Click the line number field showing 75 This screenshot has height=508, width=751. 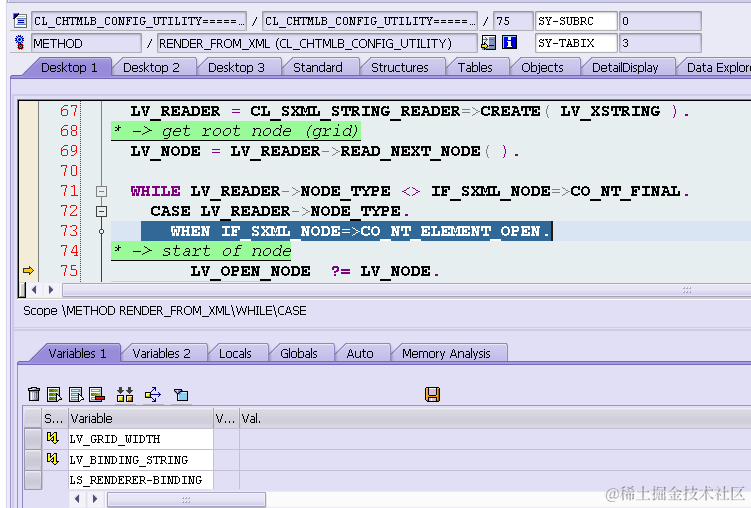pyautogui.click(x=513, y=21)
